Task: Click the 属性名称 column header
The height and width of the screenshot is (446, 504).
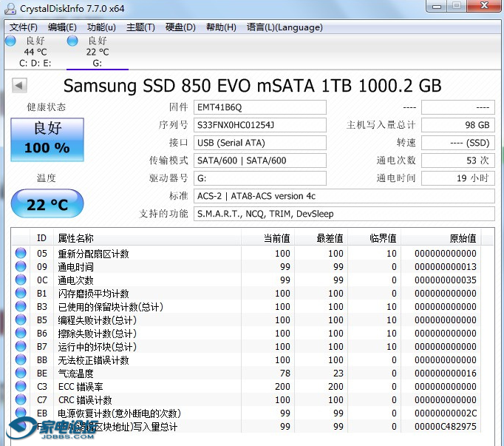Action: [147, 238]
